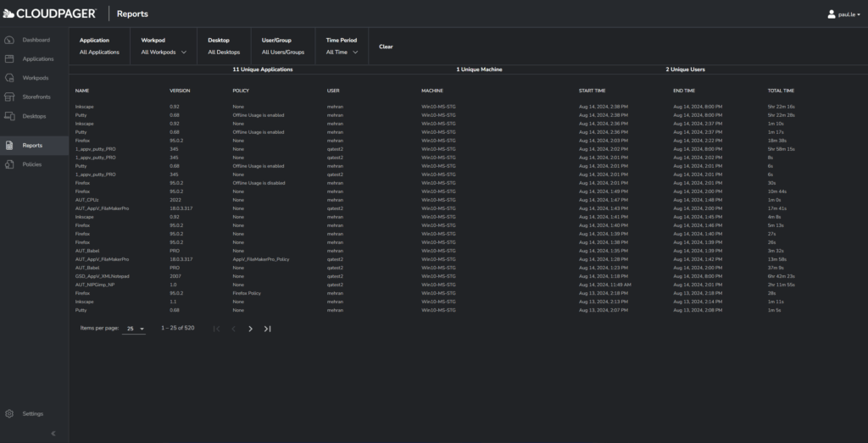Viewport: 868px width, 443px height.
Task: Click the Reports document icon in sidebar
Action: (8, 146)
